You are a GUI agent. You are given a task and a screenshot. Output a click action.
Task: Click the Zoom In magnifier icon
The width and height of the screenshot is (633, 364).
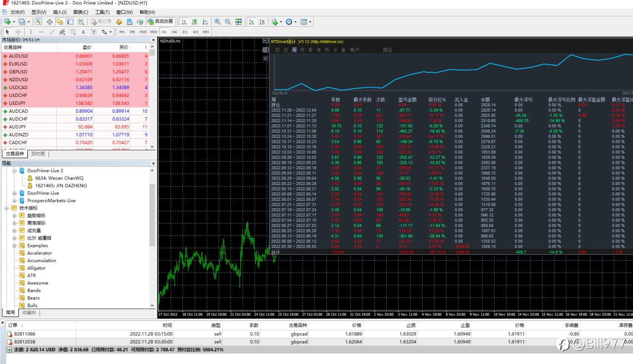point(218,22)
